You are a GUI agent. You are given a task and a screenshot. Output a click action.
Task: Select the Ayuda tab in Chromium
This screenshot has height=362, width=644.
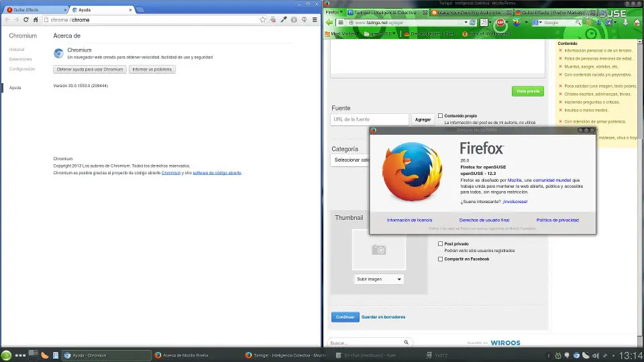[102, 10]
